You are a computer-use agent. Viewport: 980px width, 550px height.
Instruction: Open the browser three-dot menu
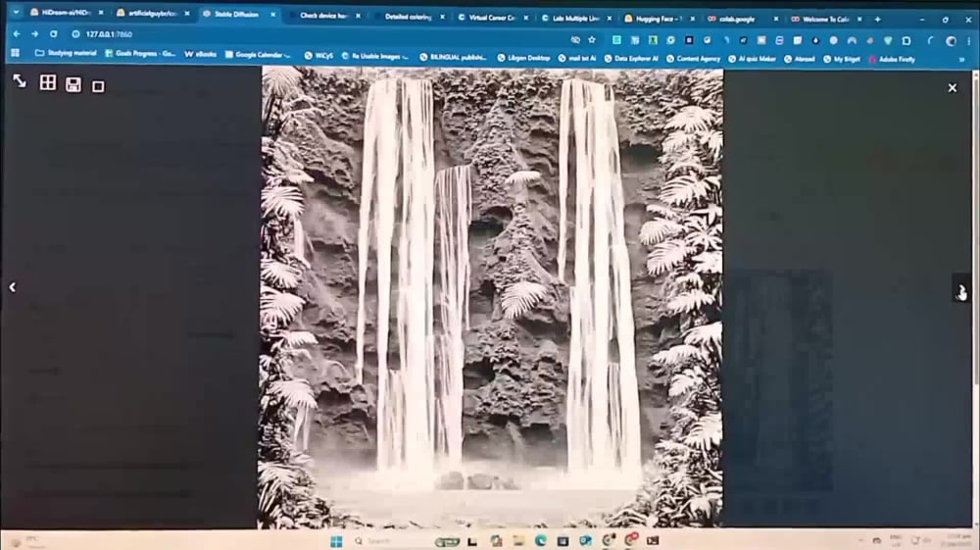tap(970, 41)
